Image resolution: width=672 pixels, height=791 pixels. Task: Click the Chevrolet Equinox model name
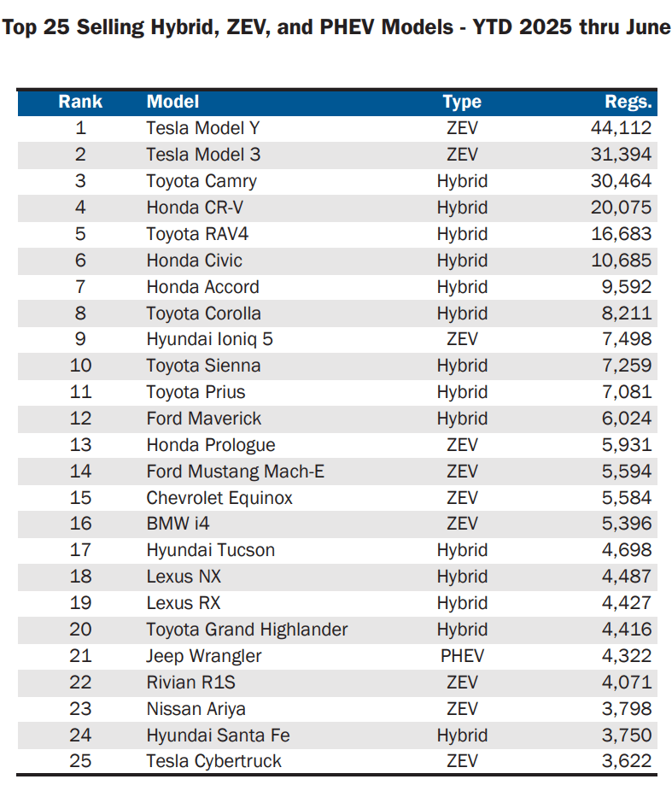(x=219, y=498)
